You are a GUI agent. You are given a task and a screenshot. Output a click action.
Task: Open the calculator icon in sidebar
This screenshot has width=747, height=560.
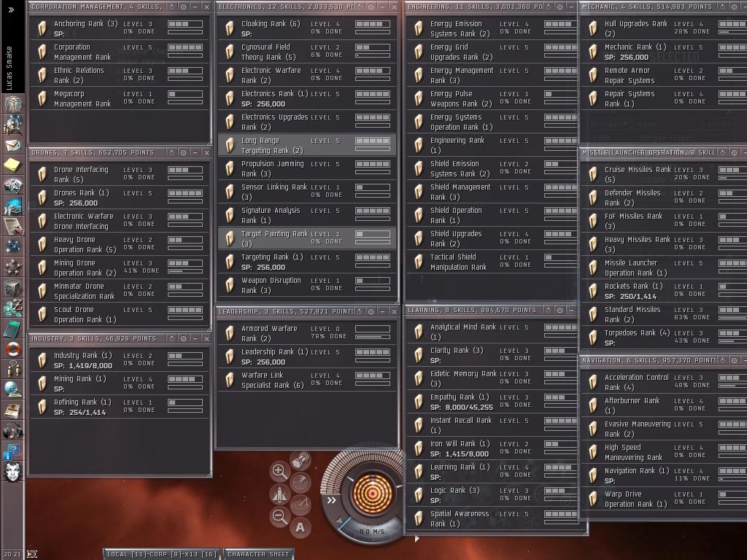[x=13, y=329]
